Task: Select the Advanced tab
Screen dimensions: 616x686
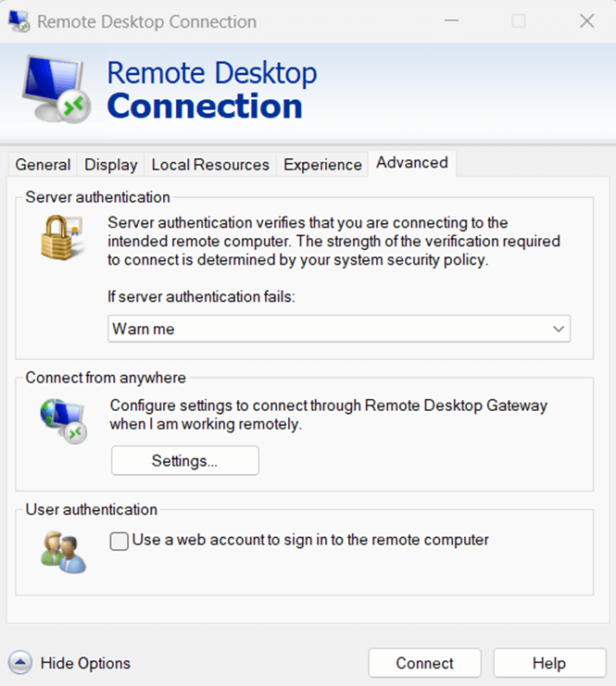Action: pyautogui.click(x=412, y=163)
